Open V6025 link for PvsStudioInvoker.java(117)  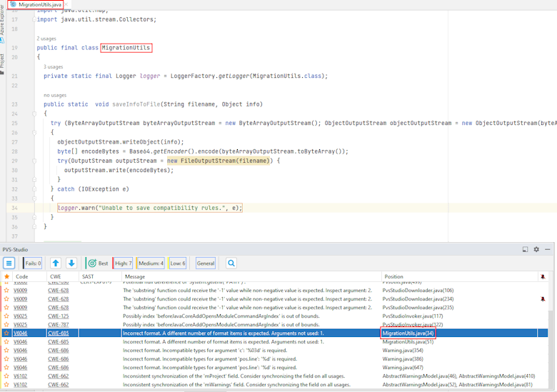tap(21, 316)
